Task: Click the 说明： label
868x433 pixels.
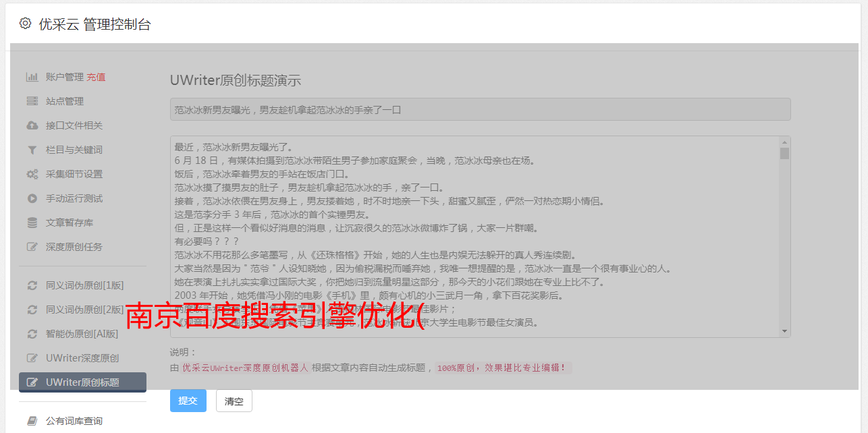Action: [183, 352]
